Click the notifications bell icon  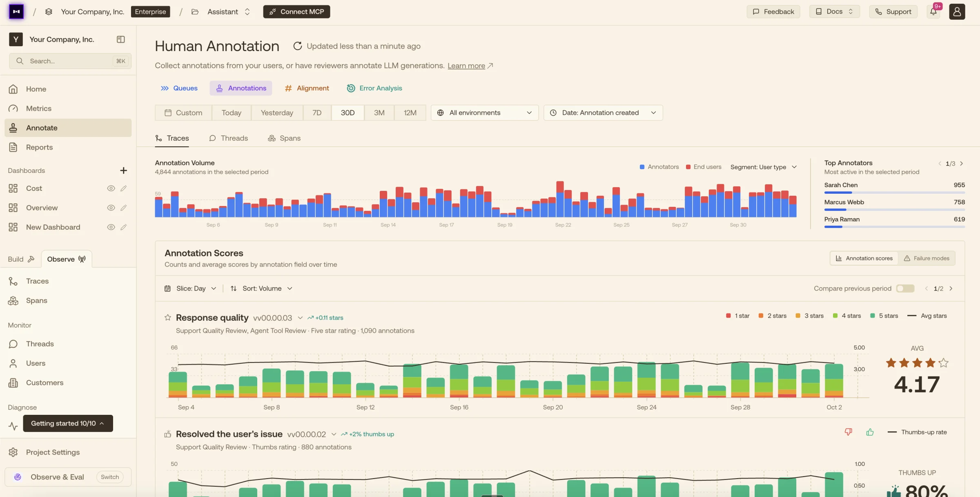tap(933, 11)
